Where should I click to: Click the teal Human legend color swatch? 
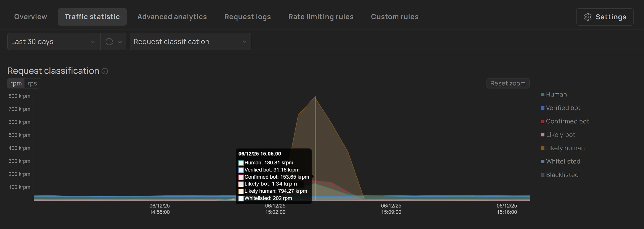tap(543, 95)
